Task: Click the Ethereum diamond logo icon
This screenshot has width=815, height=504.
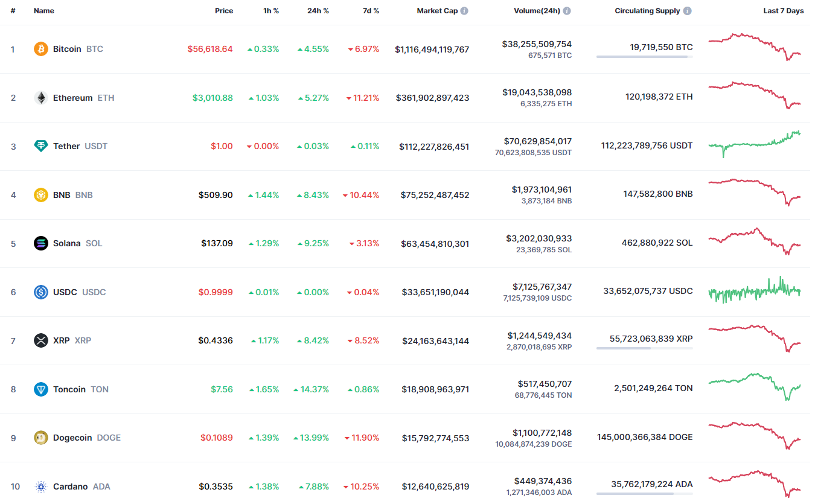Action: [x=41, y=98]
